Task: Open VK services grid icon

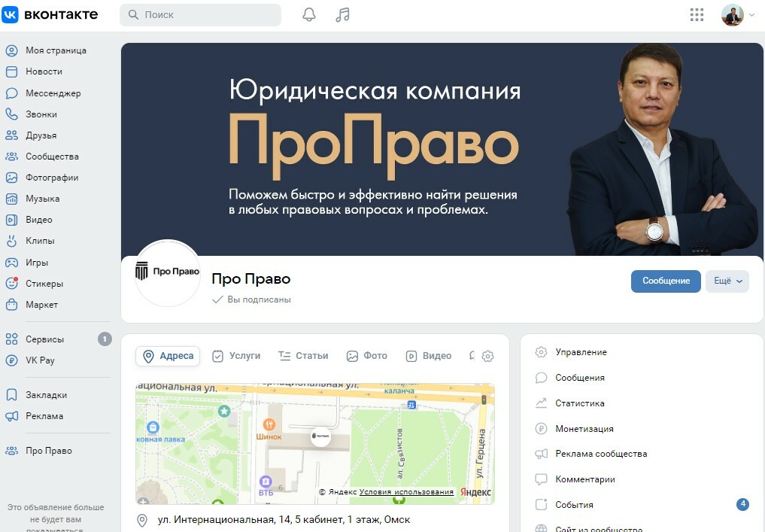Action: coord(697,14)
